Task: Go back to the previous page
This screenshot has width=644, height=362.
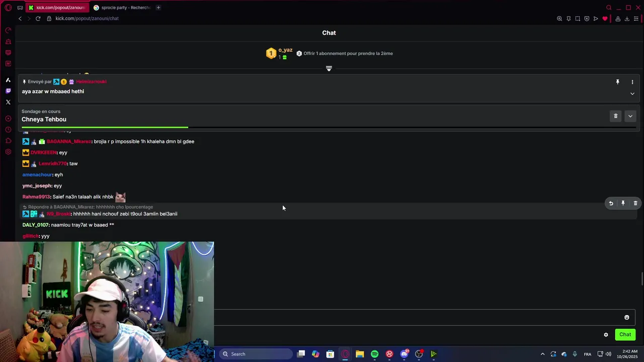Action: [20, 19]
